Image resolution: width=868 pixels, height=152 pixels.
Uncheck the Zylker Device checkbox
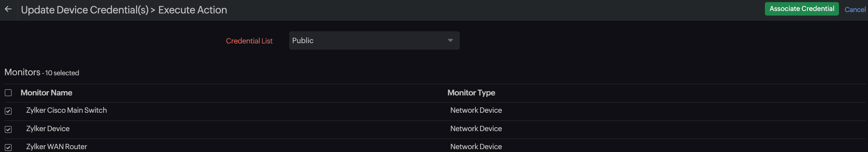click(x=8, y=129)
